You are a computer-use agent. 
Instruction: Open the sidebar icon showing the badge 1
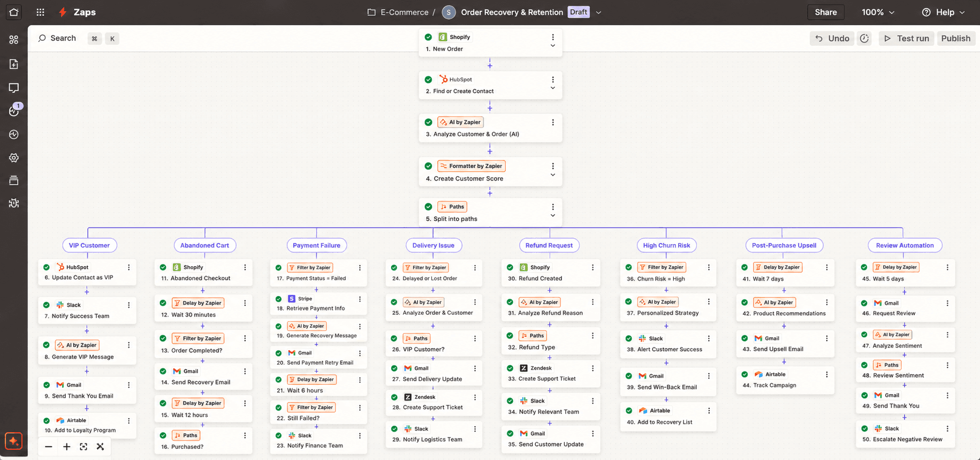[14, 110]
